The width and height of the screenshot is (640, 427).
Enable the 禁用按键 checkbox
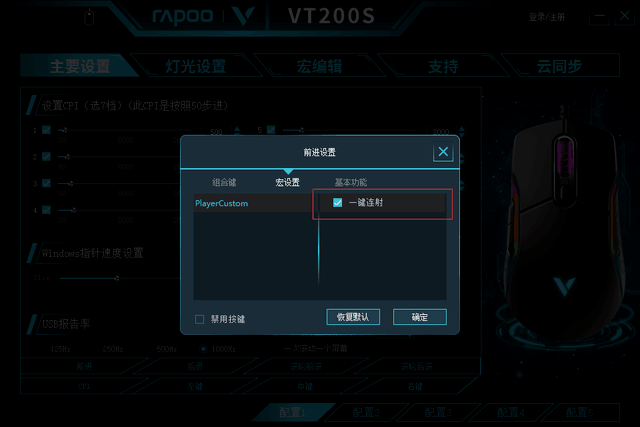[200, 319]
